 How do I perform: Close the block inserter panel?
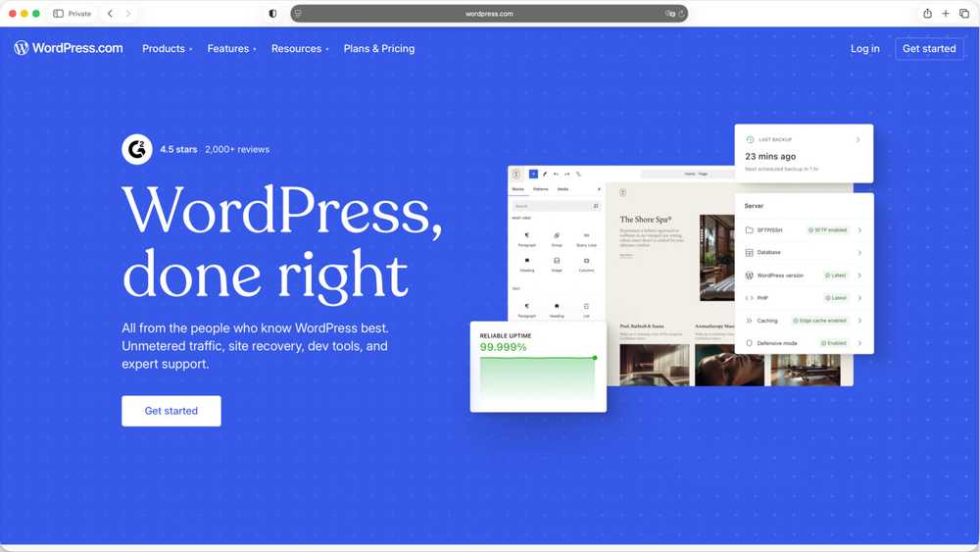(599, 189)
